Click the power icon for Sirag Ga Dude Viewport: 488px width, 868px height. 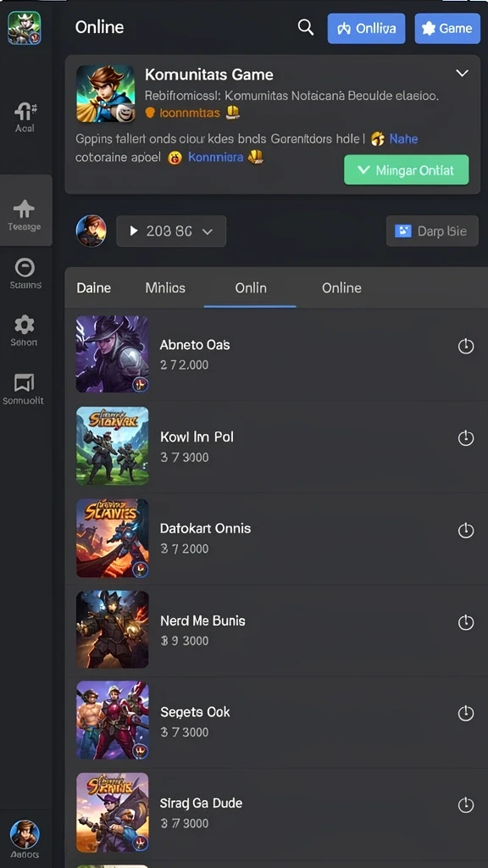tap(466, 804)
